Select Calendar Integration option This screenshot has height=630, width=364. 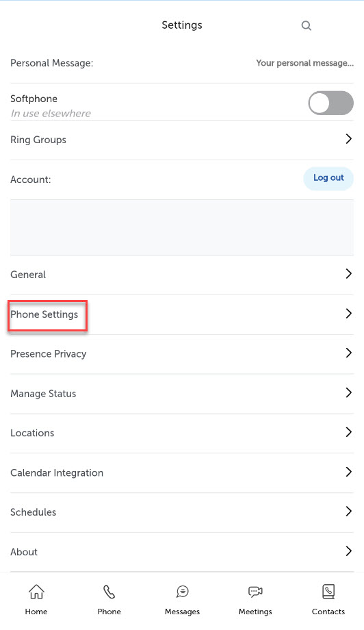click(x=182, y=473)
